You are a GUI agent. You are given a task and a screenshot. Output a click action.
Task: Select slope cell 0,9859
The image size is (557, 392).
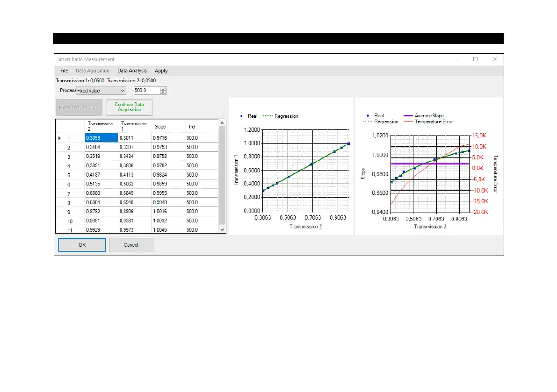(x=168, y=184)
